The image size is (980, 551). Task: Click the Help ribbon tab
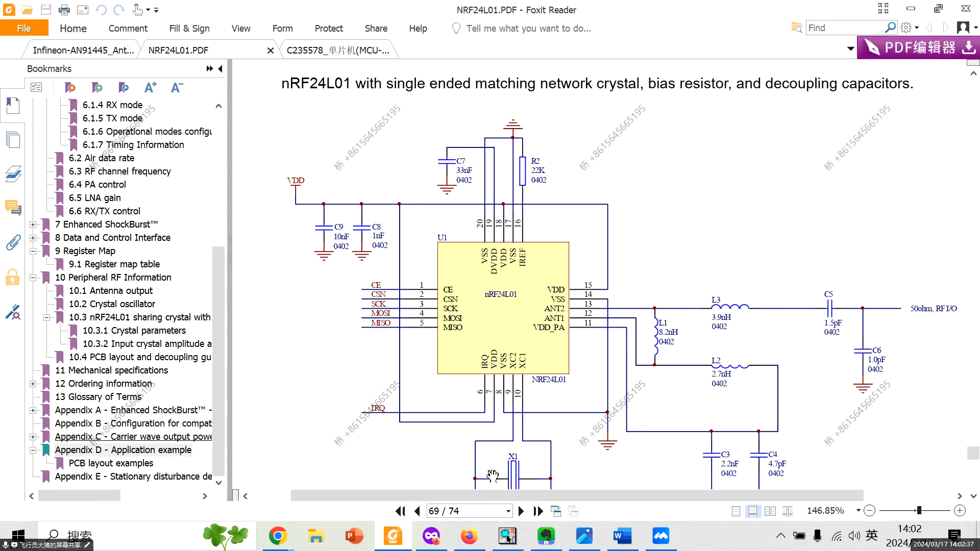click(x=418, y=28)
